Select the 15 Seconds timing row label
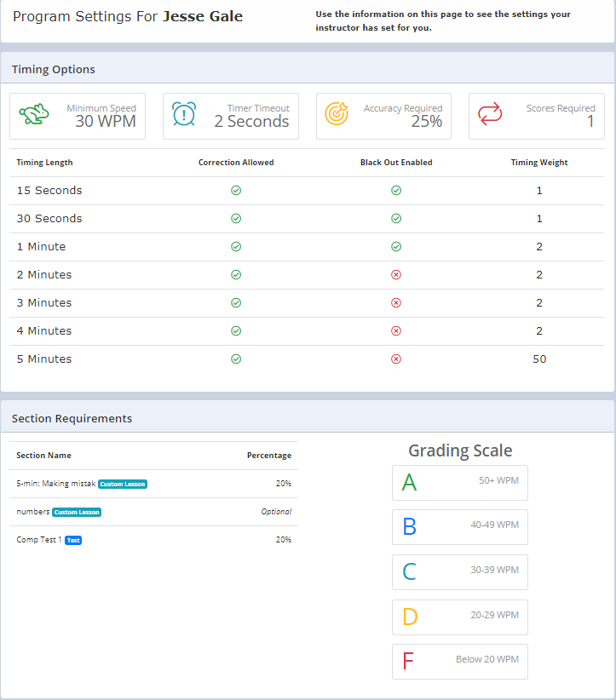The width and height of the screenshot is (616, 700). click(49, 191)
